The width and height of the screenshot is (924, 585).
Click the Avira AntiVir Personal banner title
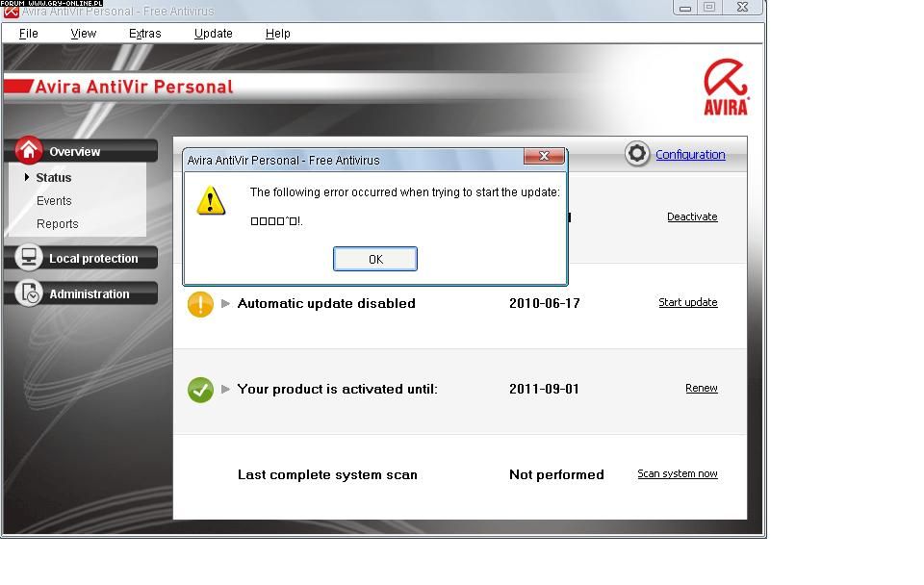click(x=134, y=87)
